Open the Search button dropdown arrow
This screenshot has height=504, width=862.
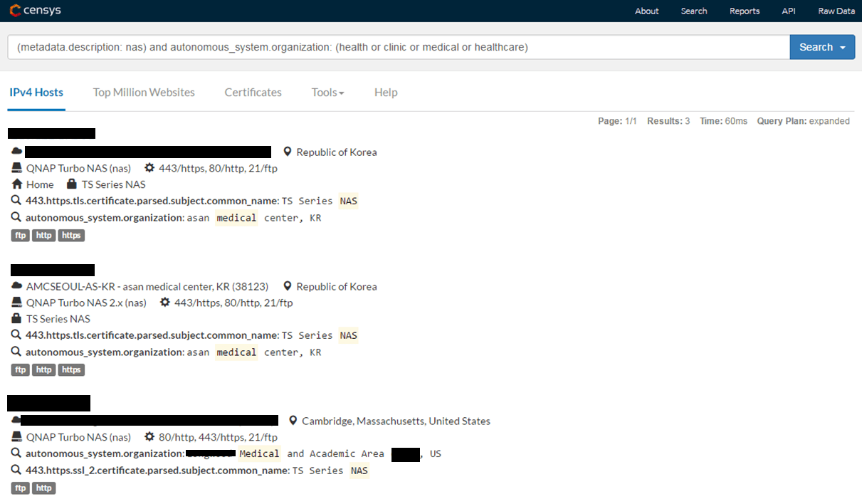coord(843,48)
